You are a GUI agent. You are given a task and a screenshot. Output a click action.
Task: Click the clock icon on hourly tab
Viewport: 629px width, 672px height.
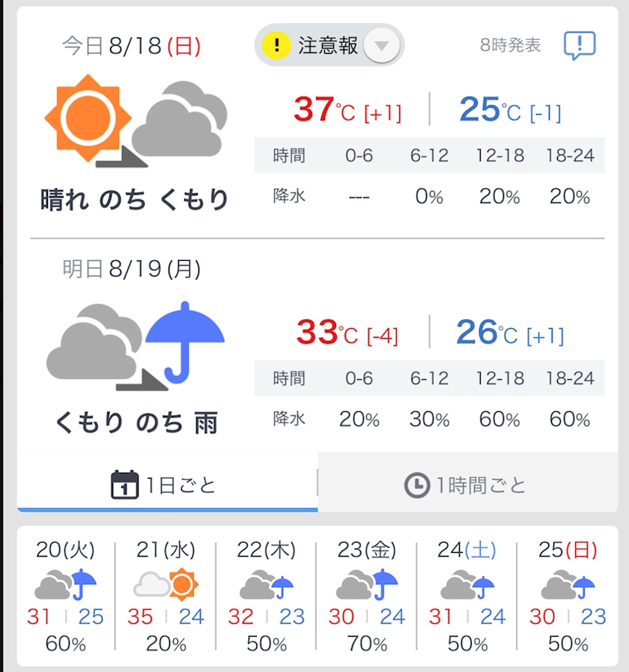click(x=417, y=485)
